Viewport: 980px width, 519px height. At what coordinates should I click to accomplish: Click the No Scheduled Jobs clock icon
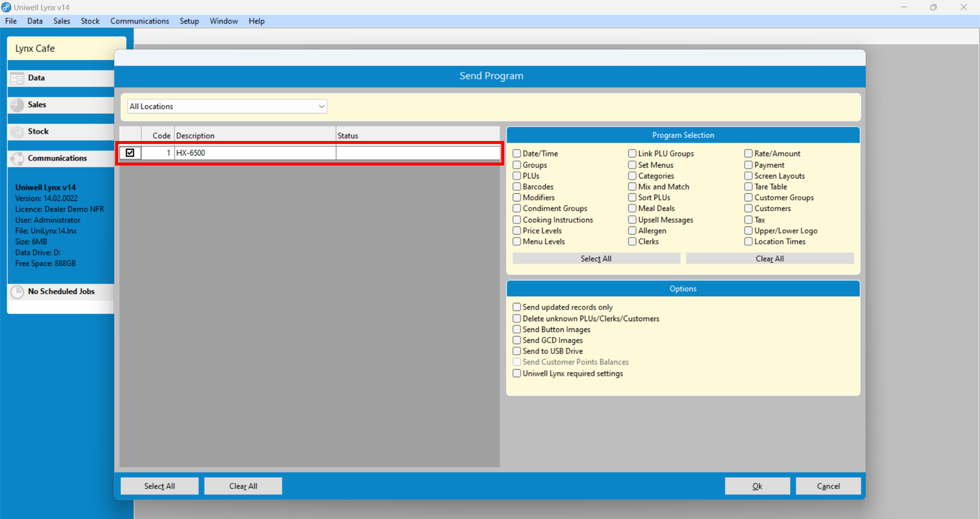[x=17, y=292]
